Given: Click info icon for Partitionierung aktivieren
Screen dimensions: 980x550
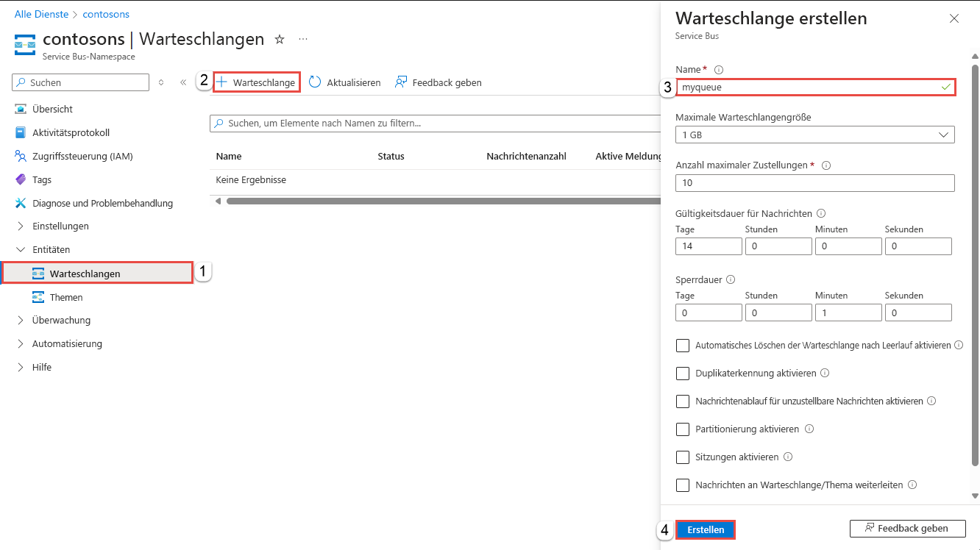Looking at the screenshot, I should [x=809, y=429].
